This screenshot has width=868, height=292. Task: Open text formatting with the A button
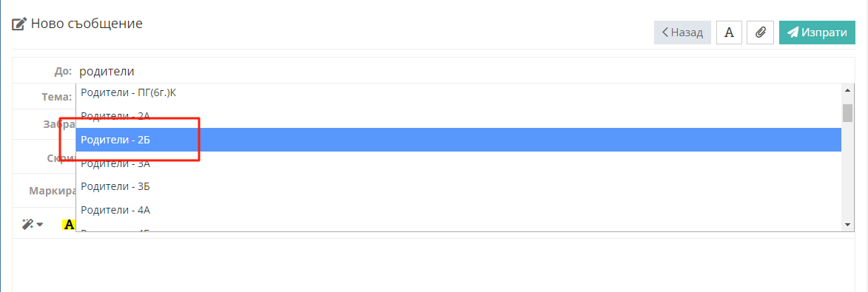point(729,33)
